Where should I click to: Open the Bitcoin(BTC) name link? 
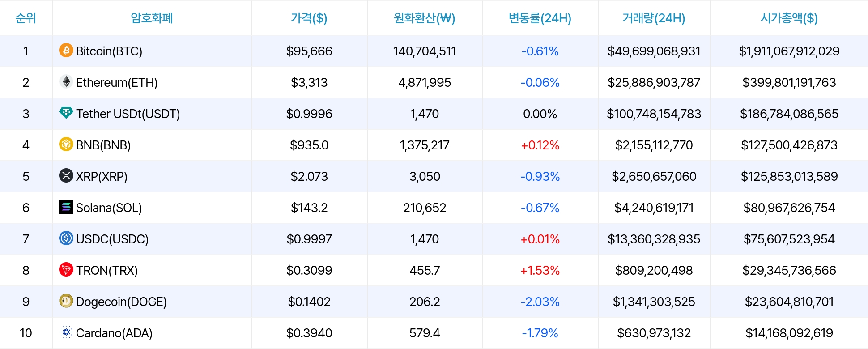pyautogui.click(x=109, y=51)
